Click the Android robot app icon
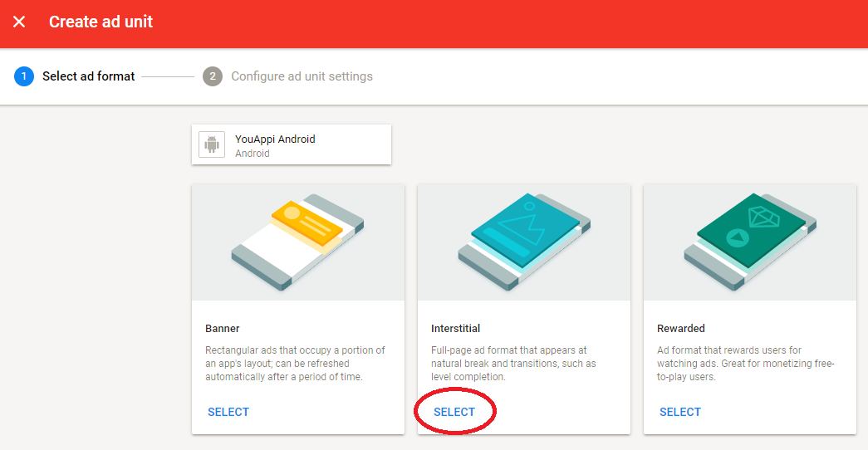Viewport: 868px width, 450px height. click(x=212, y=144)
